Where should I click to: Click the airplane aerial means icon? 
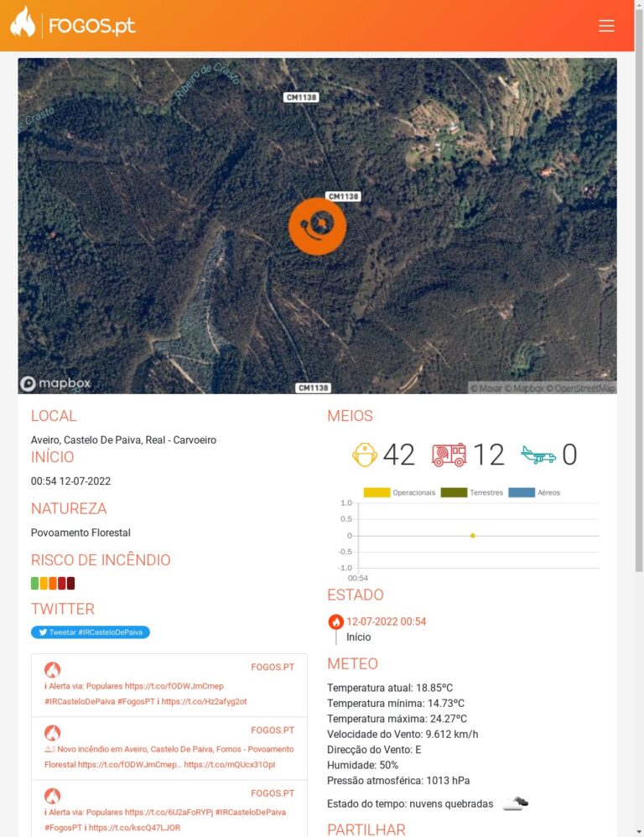coord(538,455)
